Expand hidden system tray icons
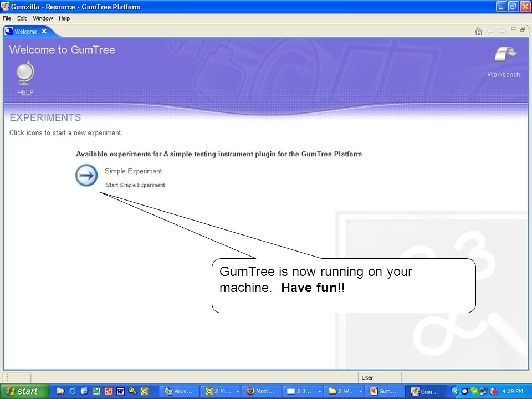 455,392
